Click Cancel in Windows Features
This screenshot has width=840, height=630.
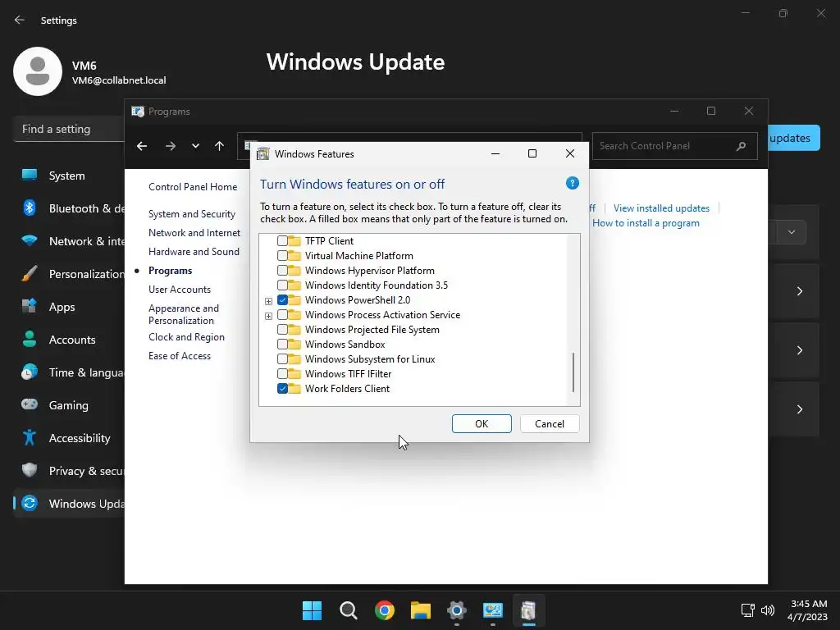(549, 424)
